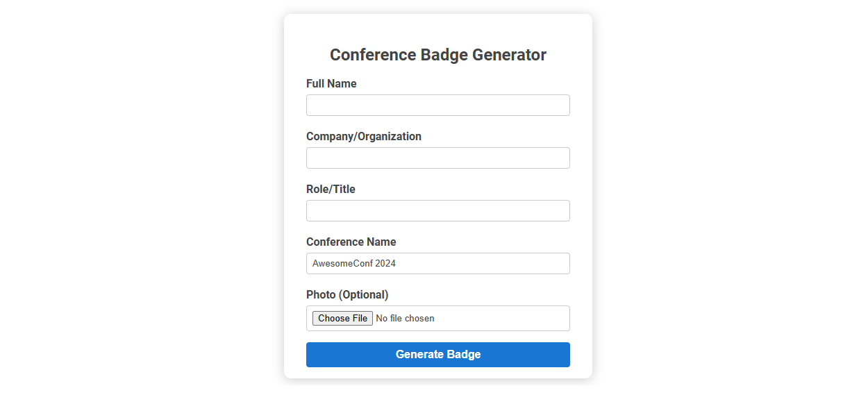Click the Conference Name label
868x420 pixels.
pyautogui.click(x=351, y=242)
